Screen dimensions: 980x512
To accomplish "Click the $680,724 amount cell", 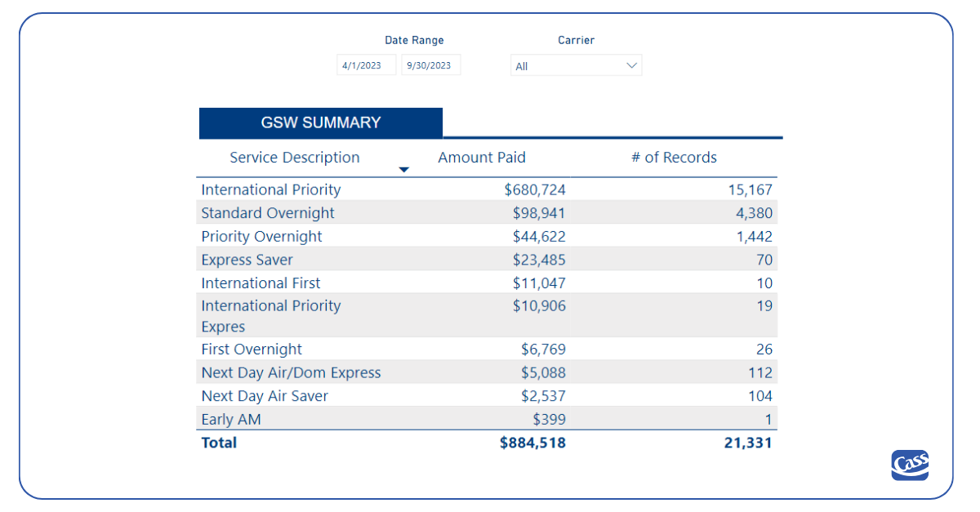I will [535, 189].
